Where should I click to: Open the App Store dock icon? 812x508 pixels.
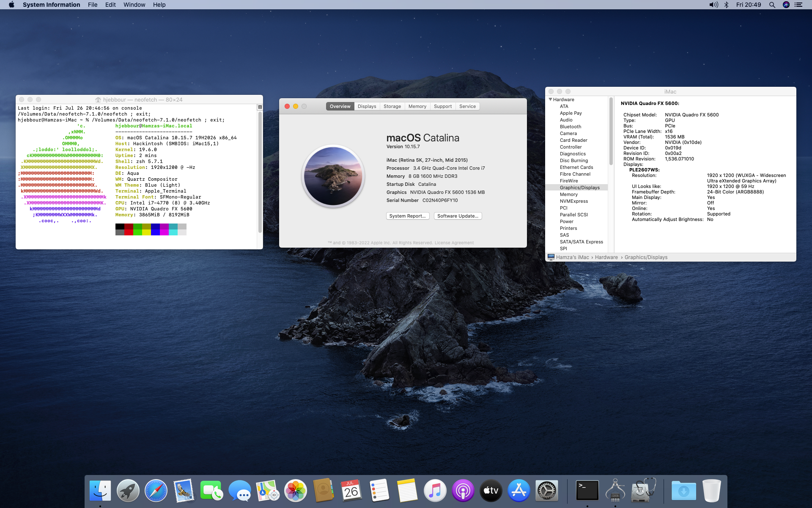[x=518, y=491]
